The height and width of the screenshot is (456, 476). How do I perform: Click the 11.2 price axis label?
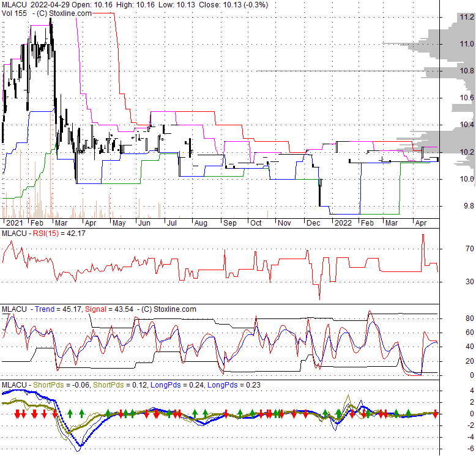tap(467, 17)
